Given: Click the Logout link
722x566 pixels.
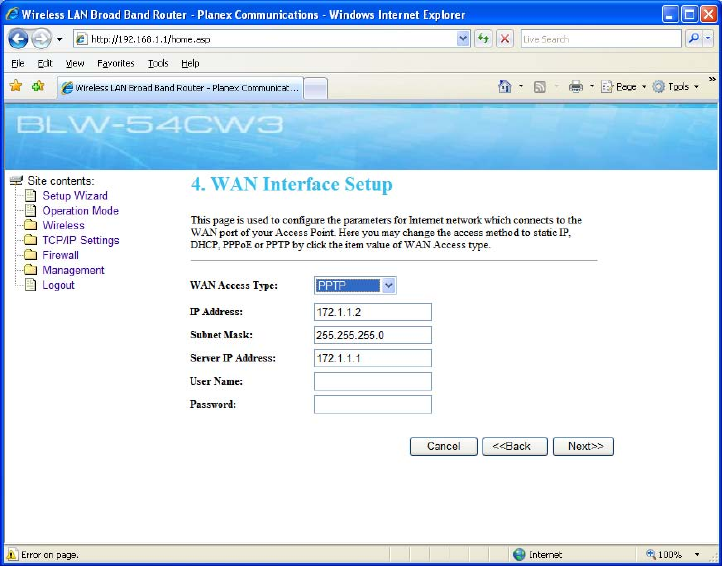Looking at the screenshot, I should pos(58,286).
